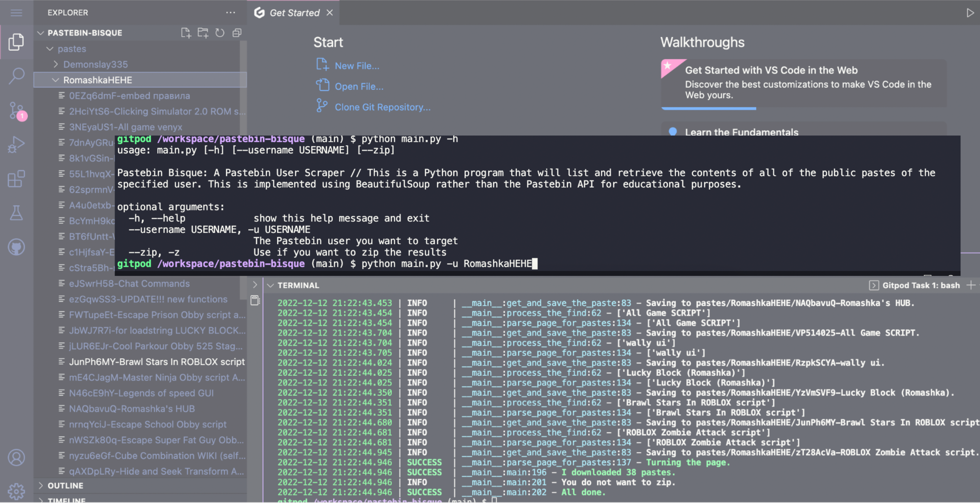This screenshot has width=980, height=503.
Task: Click the run play icon in editor title bar
Action: pos(970,13)
